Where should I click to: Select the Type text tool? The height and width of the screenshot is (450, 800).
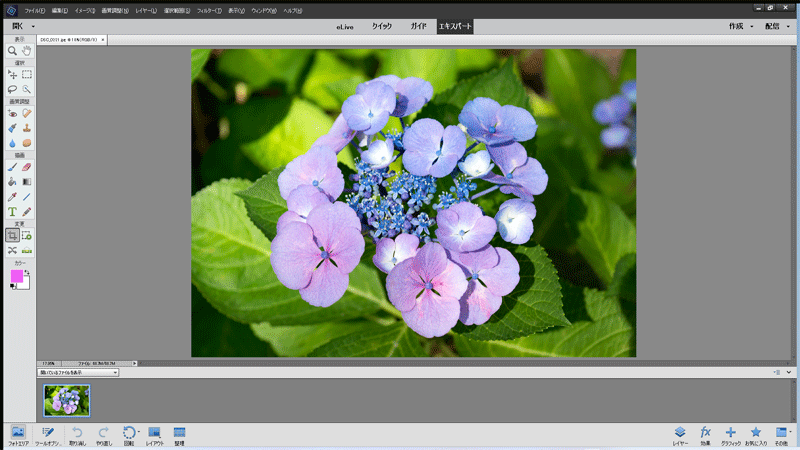(x=12, y=211)
